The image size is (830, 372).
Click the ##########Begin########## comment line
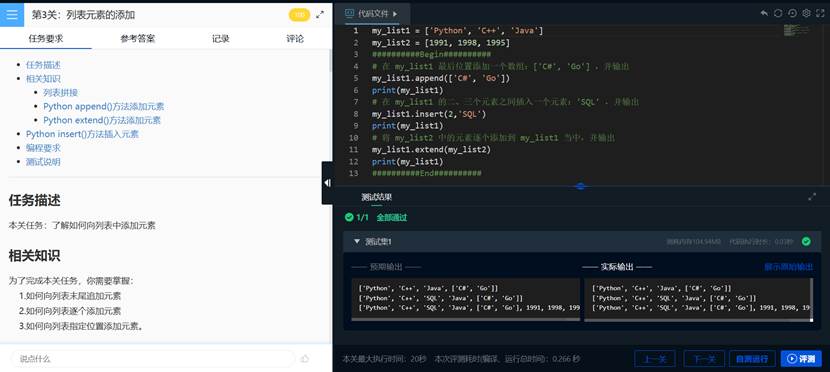[431, 55]
